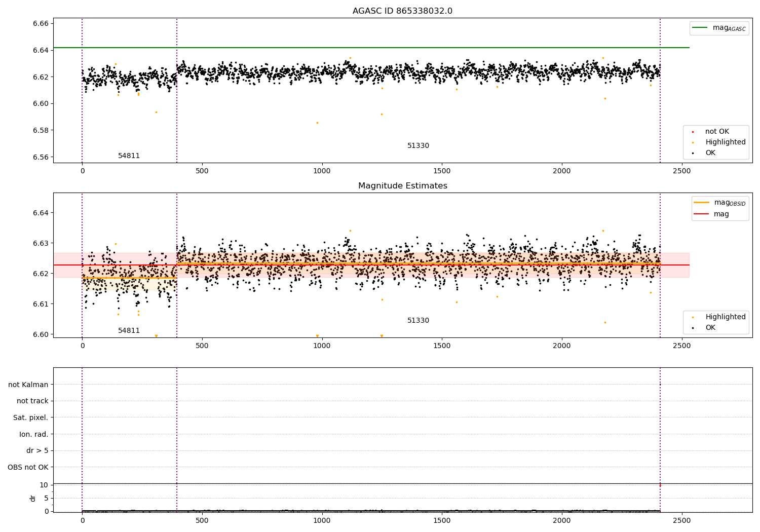Click the orange line swatch beside mag OBSID
This screenshot has height=532, width=760.
coord(702,203)
